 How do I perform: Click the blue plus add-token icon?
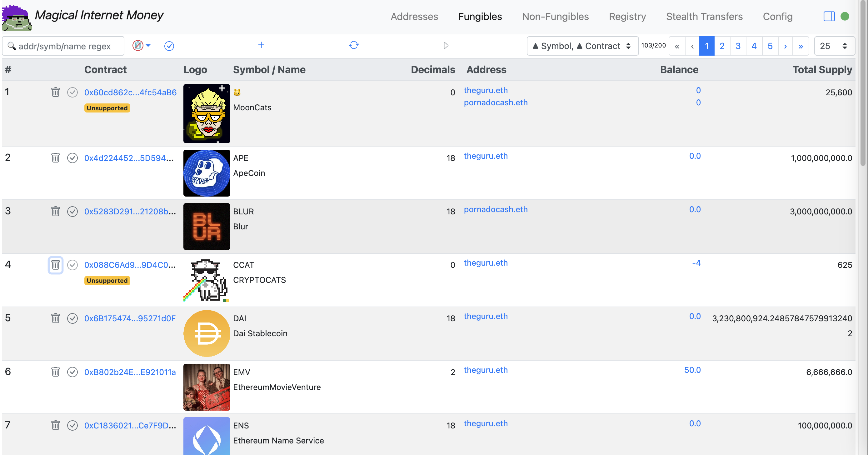pyautogui.click(x=261, y=45)
